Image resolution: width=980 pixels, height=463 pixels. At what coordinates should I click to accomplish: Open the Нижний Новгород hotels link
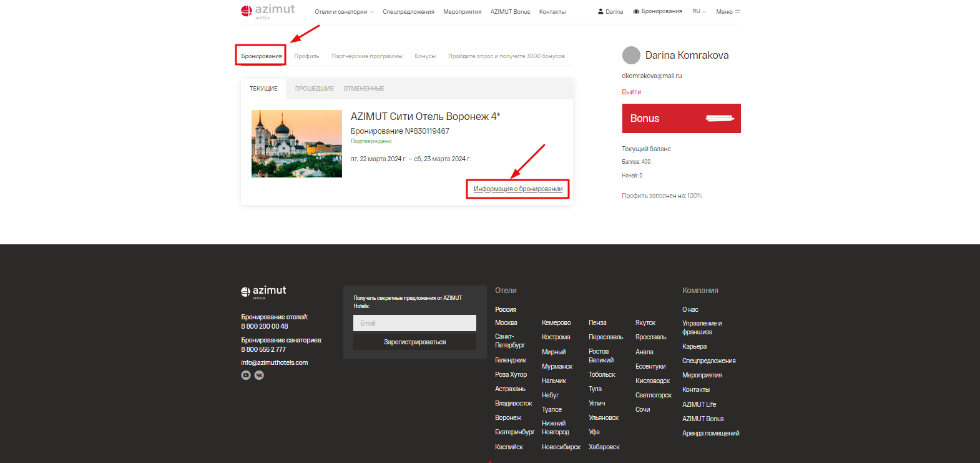(556, 427)
